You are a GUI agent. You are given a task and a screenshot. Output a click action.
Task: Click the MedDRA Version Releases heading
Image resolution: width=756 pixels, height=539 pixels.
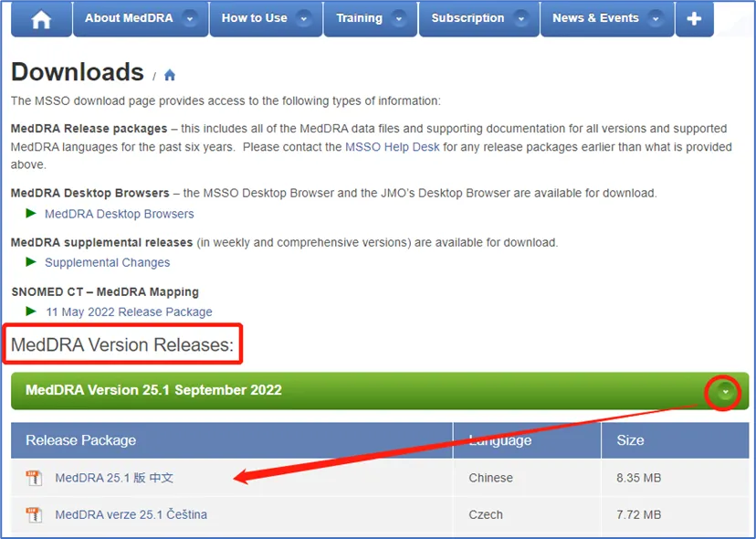click(x=122, y=344)
